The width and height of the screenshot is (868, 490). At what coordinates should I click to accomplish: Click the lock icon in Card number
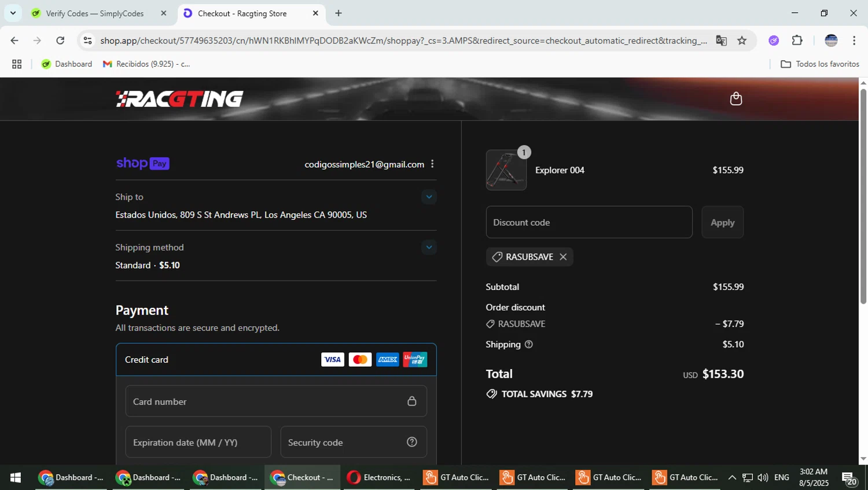pyautogui.click(x=412, y=401)
